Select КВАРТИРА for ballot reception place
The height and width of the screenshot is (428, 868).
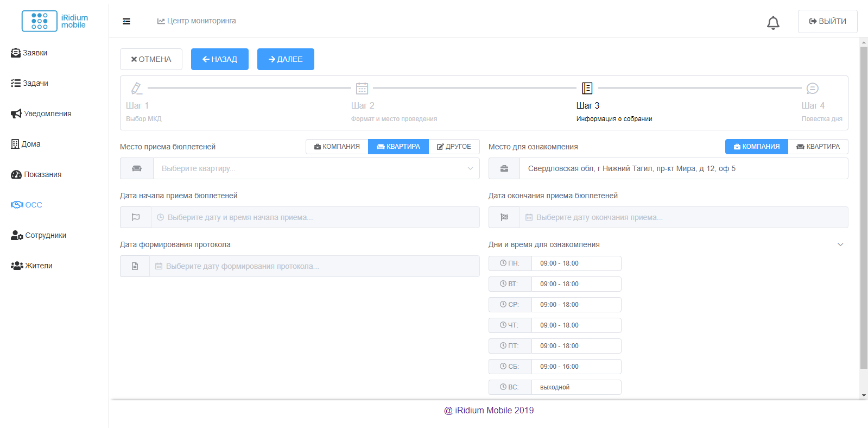coord(398,147)
